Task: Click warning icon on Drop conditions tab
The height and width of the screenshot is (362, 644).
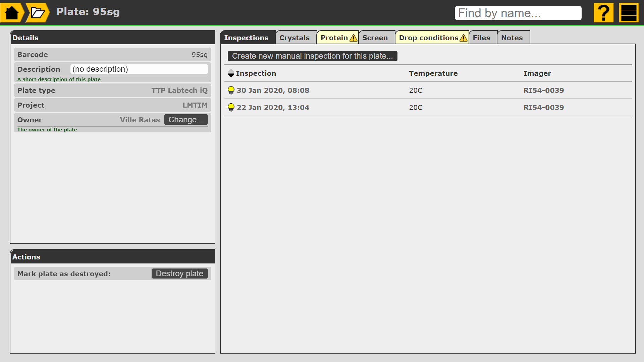Action: coord(463,38)
